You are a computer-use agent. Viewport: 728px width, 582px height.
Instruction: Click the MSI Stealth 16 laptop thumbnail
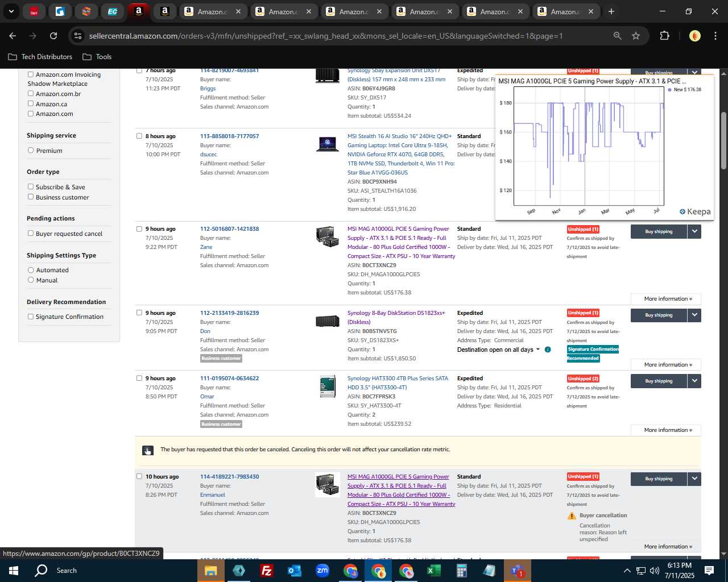point(328,144)
